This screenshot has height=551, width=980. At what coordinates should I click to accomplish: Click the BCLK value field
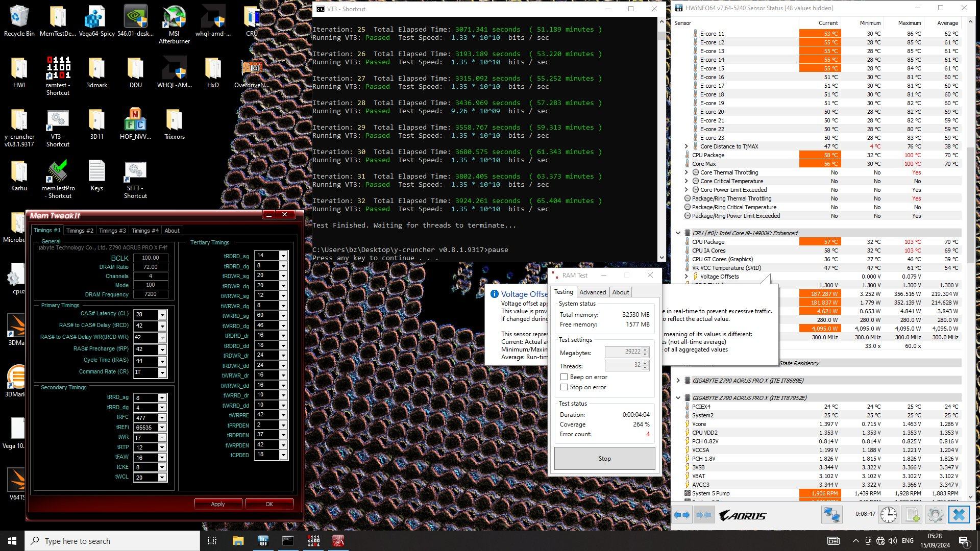(151, 258)
